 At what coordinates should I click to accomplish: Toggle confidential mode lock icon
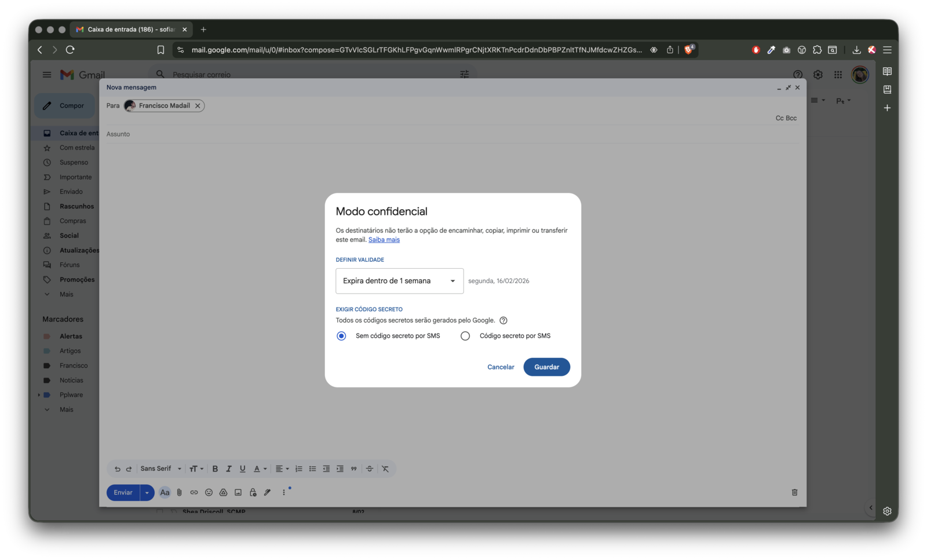coord(253,492)
